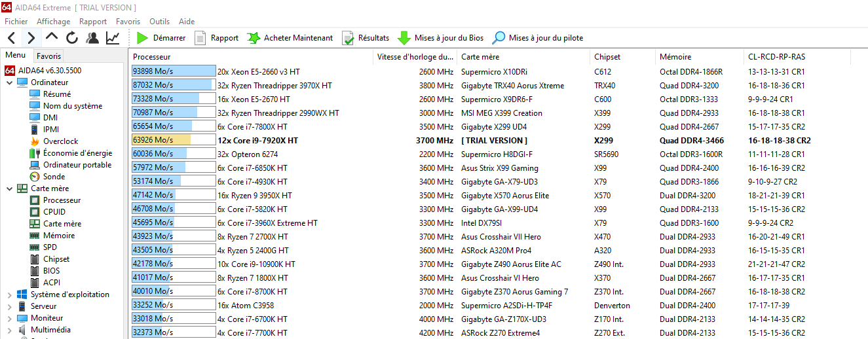
Task: Collapse the Carte mère tree node
Action: [9, 188]
